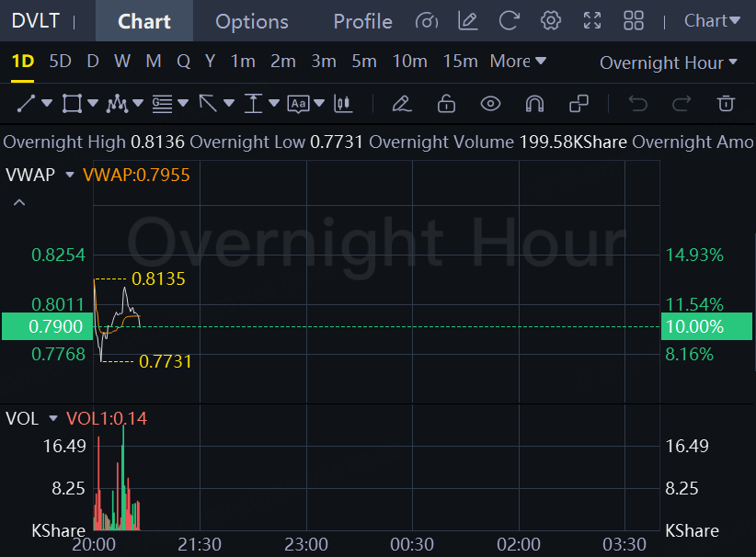This screenshot has height=557, width=756.
Task: Open the line tool dropdown arrow
Action: 47,103
